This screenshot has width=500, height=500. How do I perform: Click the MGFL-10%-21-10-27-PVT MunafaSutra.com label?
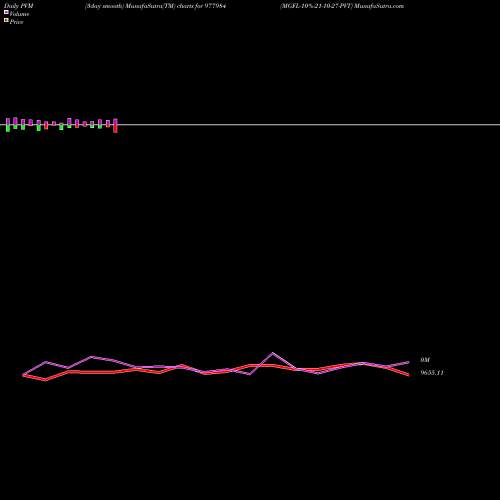click(342, 6)
